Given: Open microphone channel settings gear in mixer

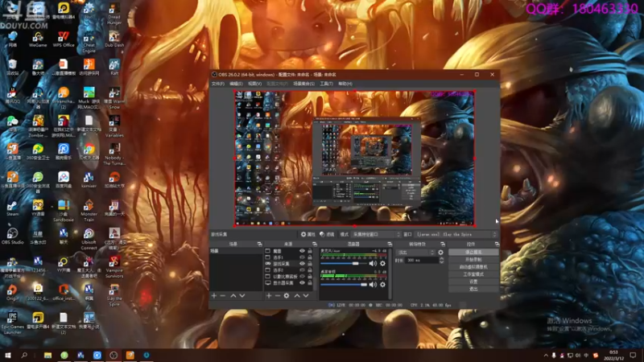Looking at the screenshot, I should pos(382,264).
